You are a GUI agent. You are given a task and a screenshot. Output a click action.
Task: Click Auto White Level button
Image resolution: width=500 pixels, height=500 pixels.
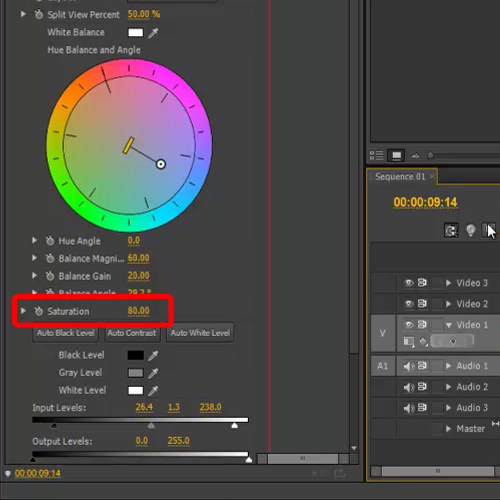pyautogui.click(x=200, y=333)
